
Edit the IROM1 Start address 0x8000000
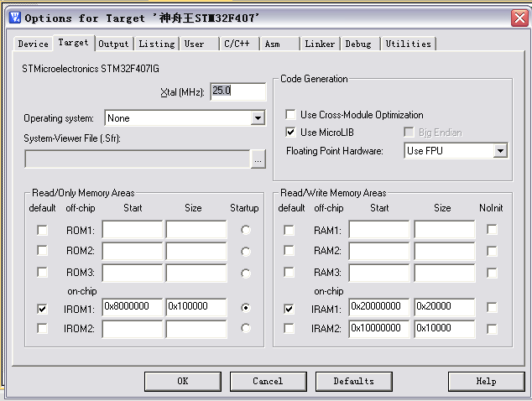click(x=133, y=307)
